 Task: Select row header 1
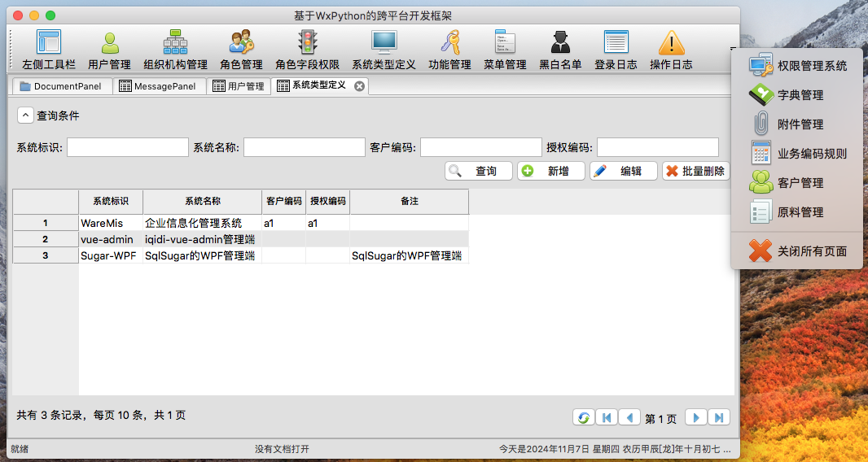coord(46,223)
